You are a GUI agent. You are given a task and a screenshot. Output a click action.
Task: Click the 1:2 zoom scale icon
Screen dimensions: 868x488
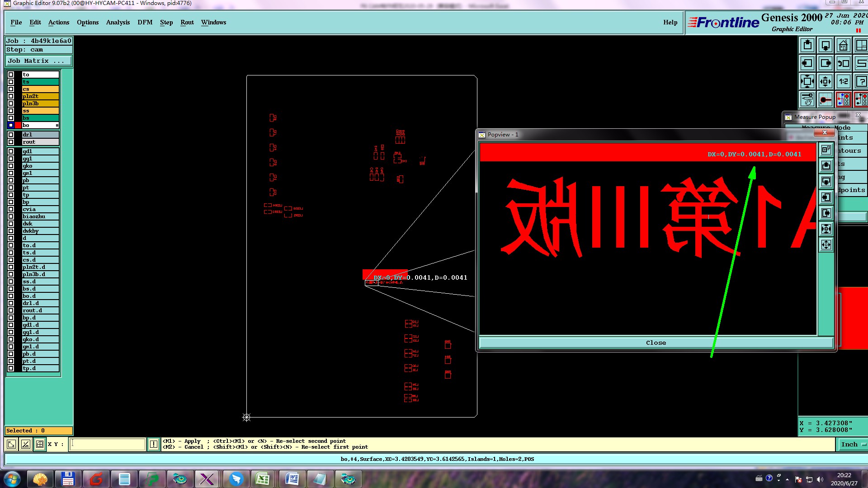843,82
